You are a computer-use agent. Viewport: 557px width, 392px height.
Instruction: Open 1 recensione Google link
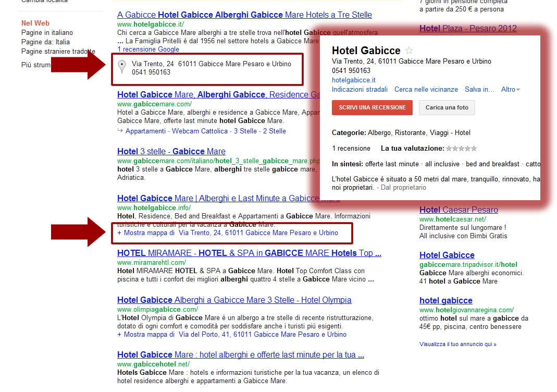(x=148, y=50)
